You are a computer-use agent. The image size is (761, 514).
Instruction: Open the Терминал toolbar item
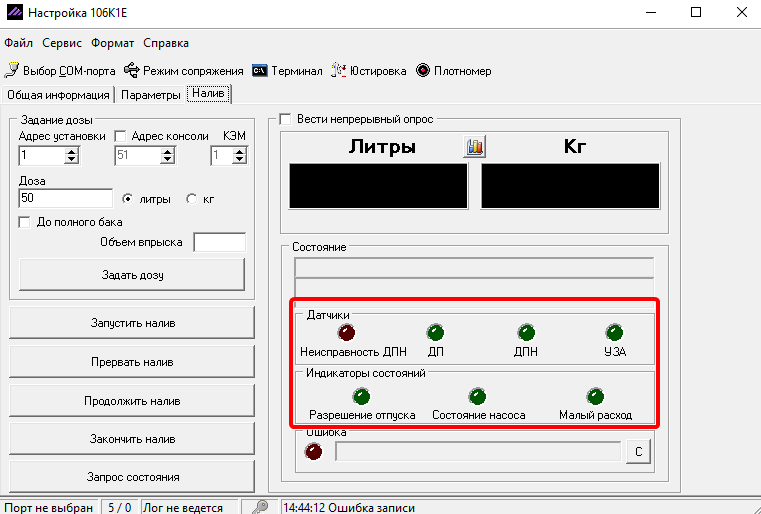tap(287, 71)
